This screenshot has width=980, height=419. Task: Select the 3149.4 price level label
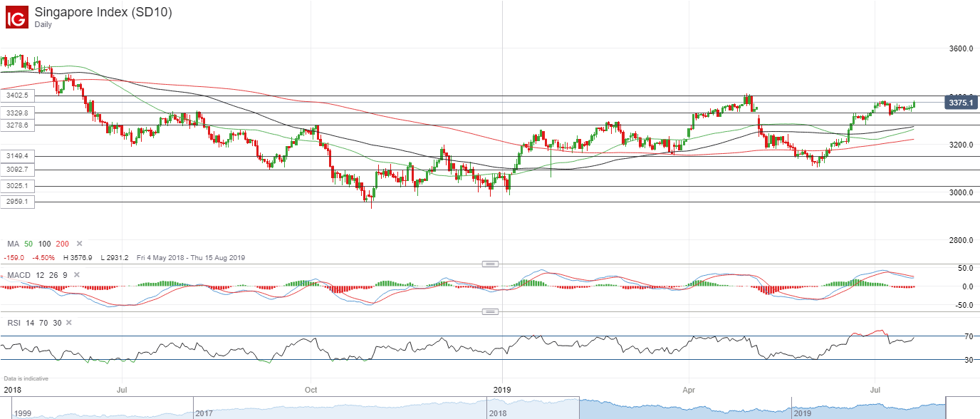16,155
